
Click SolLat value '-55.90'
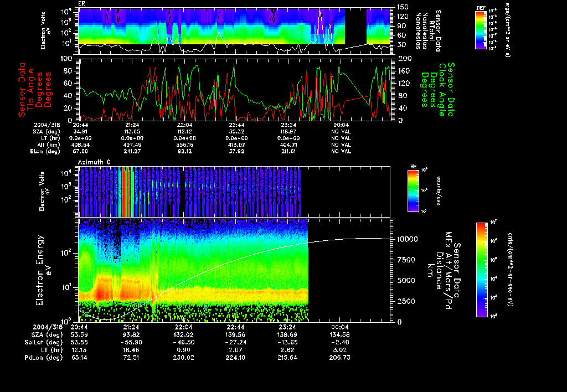[131, 343]
